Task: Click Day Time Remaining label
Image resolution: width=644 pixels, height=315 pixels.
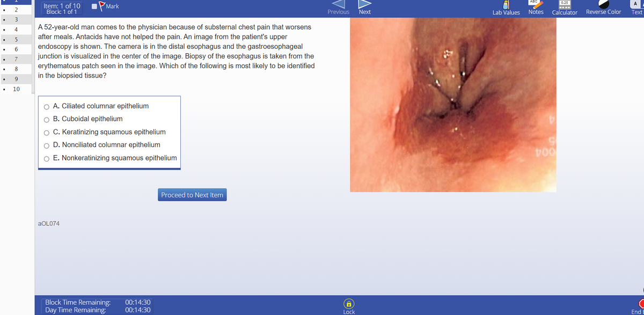Action: (x=75, y=310)
